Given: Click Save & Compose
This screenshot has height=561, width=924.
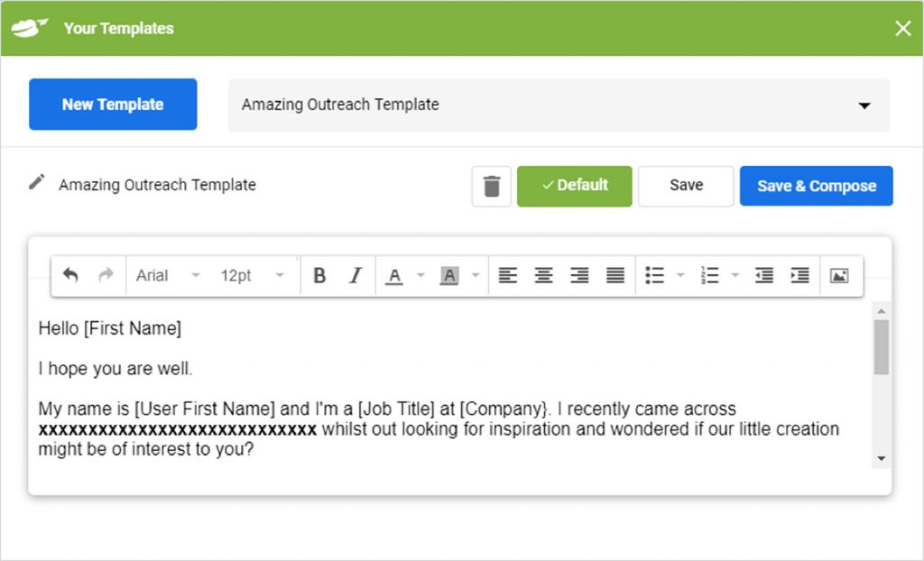Looking at the screenshot, I should click(816, 186).
